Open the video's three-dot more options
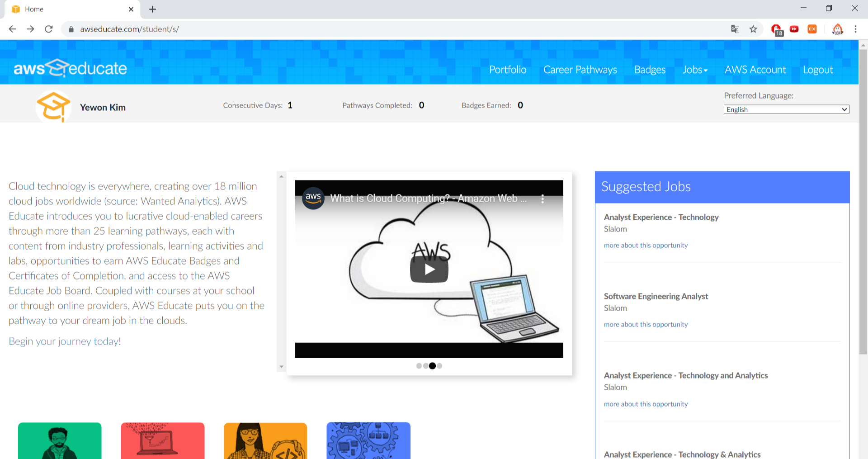 (x=542, y=199)
